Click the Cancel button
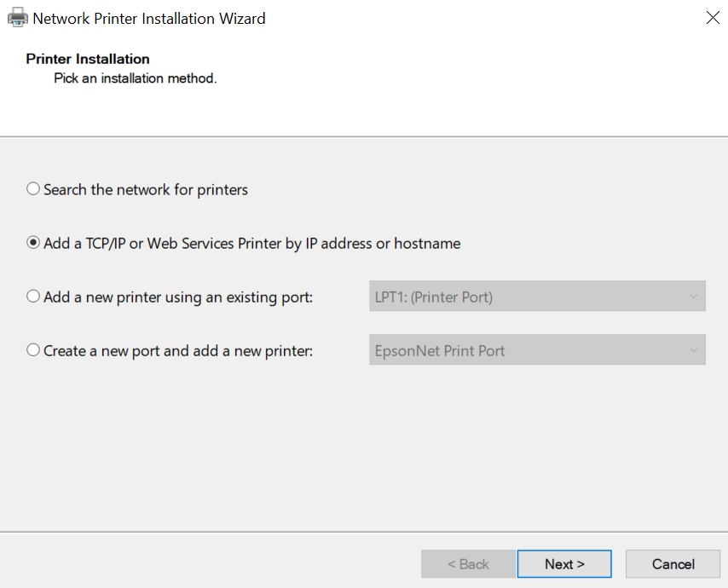 pyautogui.click(x=673, y=564)
